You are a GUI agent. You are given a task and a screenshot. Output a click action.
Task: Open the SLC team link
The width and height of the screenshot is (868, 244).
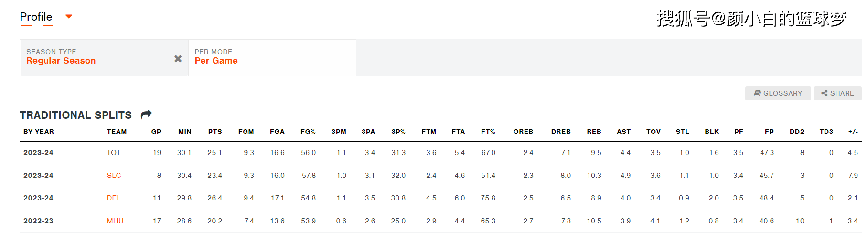[114, 176]
